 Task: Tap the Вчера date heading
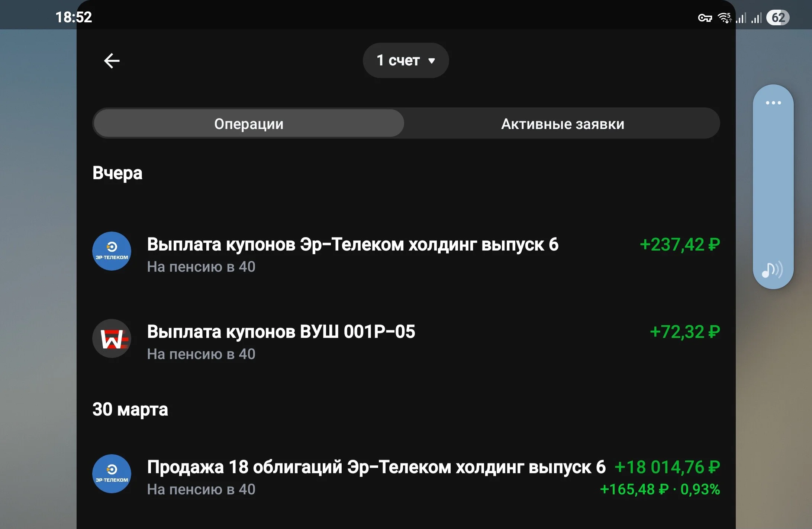click(x=117, y=173)
